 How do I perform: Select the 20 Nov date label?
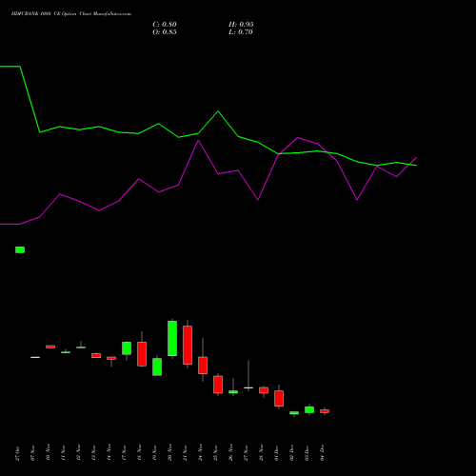point(169,453)
